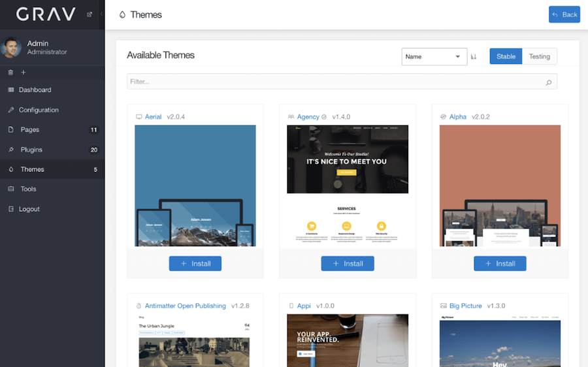Open the Name sort dropdown

click(x=434, y=57)
